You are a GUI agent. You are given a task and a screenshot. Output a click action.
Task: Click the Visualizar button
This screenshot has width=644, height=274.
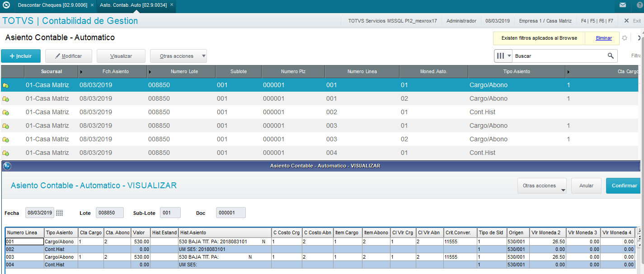click(x=121, y=56)
